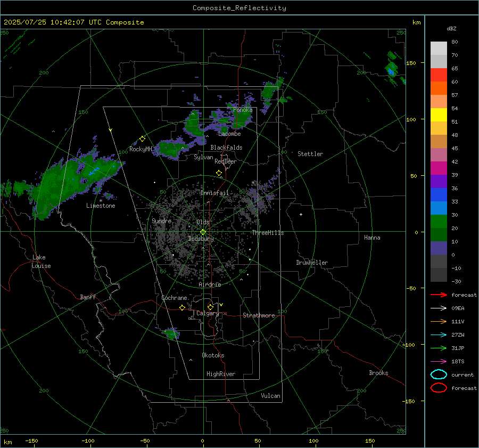
Task: Click the HighRiver label
Action: click(x=221, y=374)
